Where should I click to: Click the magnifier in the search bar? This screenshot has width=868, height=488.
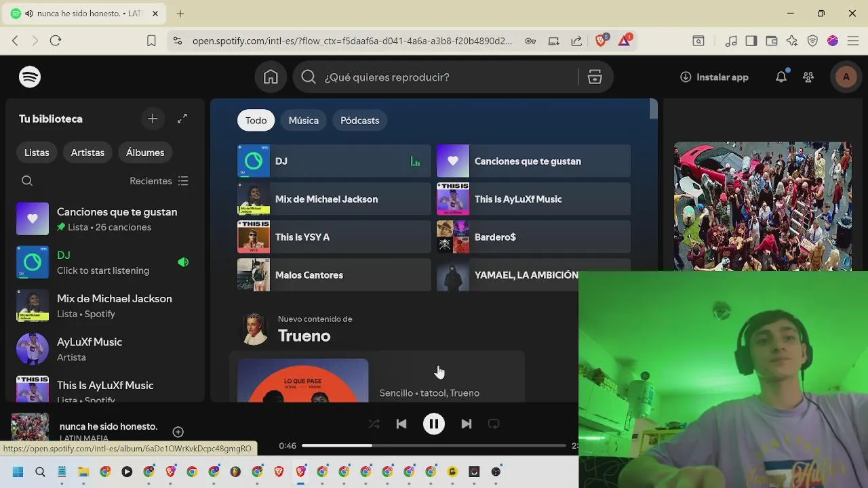[x=309, y=77]
